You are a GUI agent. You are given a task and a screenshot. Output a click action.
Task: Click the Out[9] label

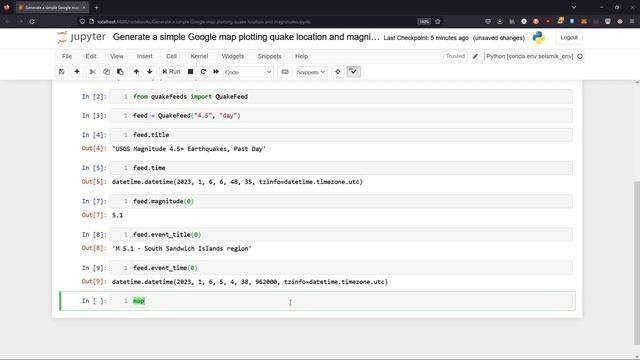coord(94,282)
